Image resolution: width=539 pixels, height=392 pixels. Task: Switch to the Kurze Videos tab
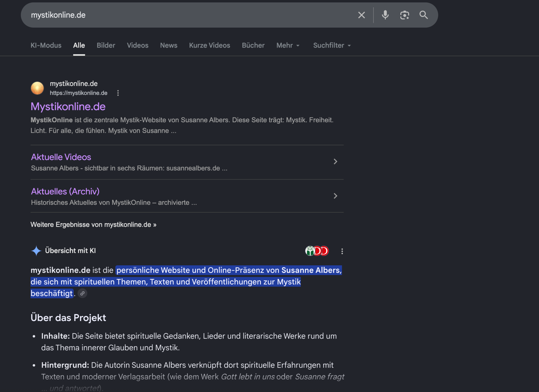pyautogui.click(x=209, y=45)
